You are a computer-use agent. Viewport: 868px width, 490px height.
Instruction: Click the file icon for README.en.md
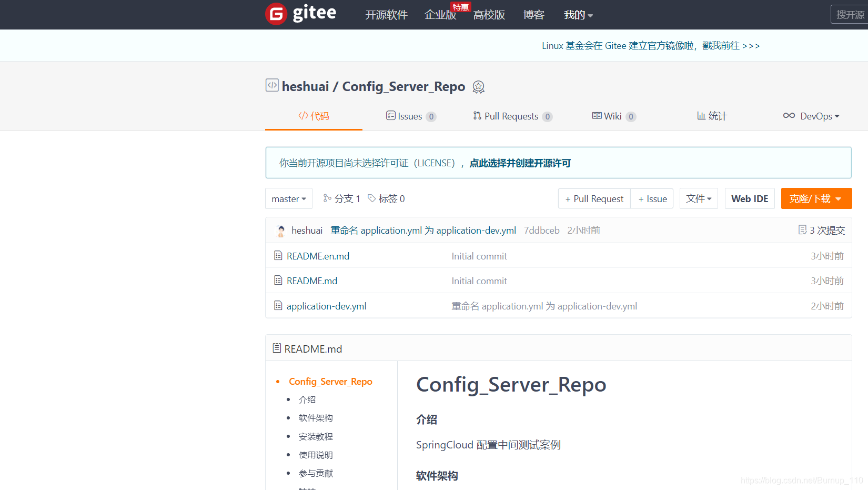tap(278, 256)
